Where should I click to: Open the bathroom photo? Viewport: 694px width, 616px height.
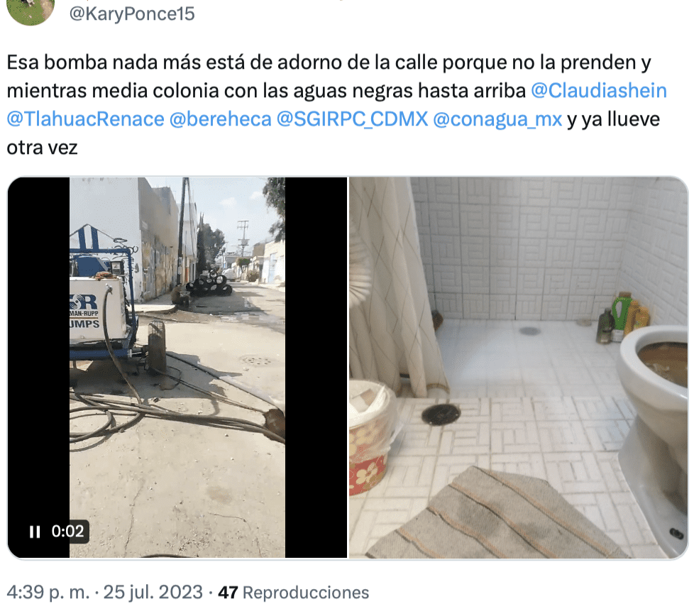point(519,368)
